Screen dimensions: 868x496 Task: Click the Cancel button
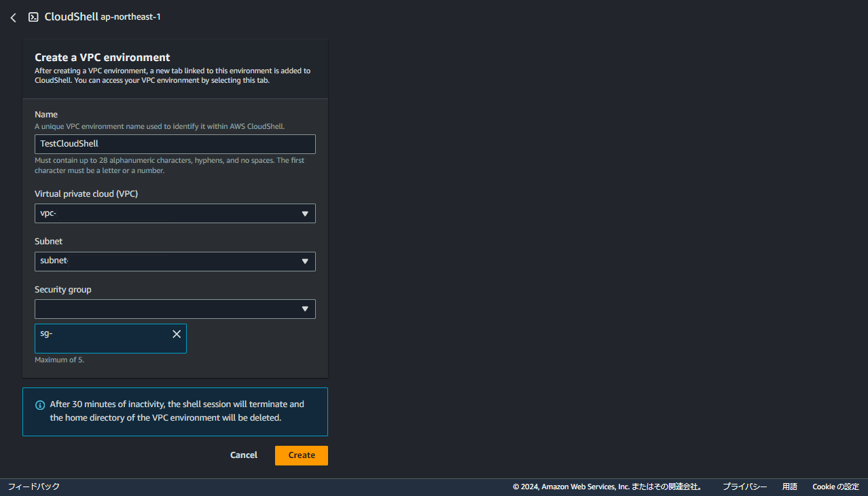click(243, 455)
